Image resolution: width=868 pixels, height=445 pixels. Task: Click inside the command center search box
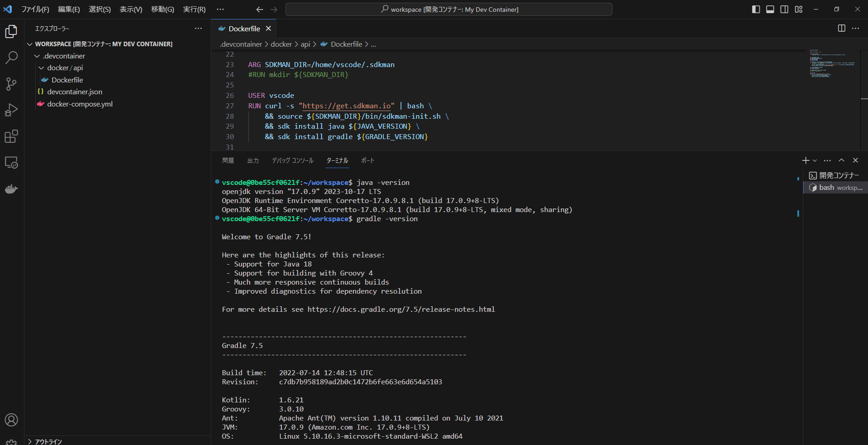(x=448, y=9)
